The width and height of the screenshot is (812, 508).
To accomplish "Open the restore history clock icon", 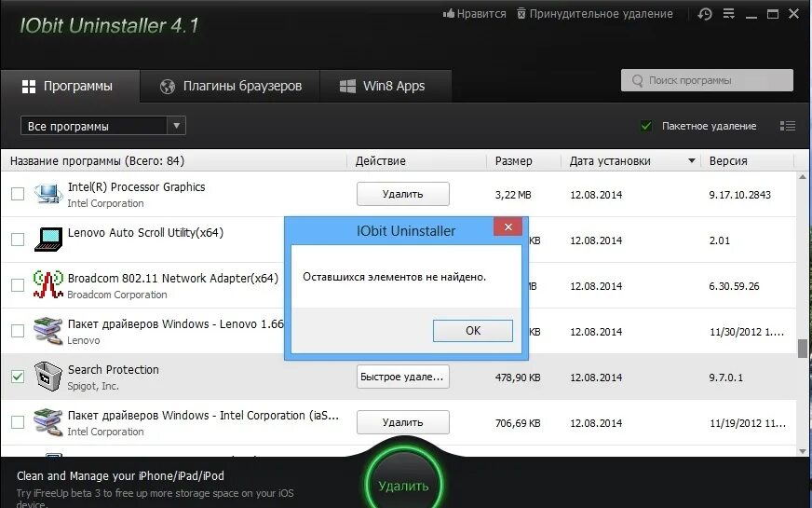I will click(705, 14).
